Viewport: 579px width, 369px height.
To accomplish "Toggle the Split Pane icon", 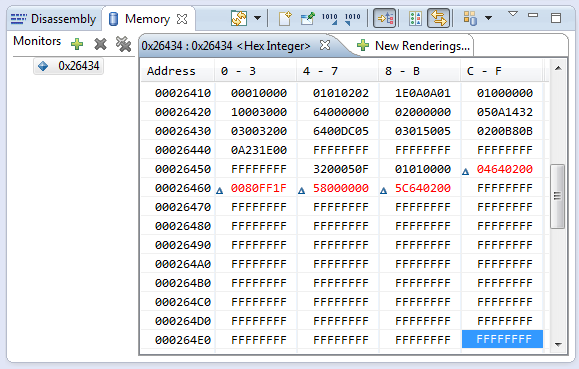I will pos(415,18).
